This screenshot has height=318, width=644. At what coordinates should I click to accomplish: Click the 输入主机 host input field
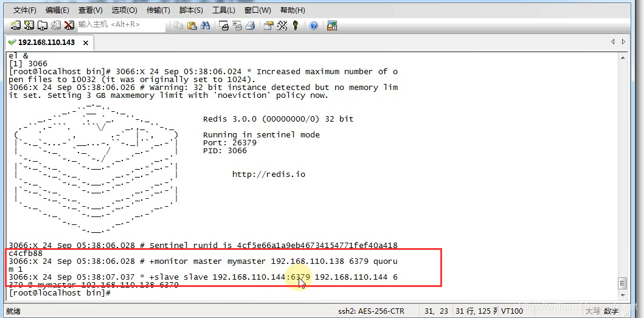[x=121, y=25]
